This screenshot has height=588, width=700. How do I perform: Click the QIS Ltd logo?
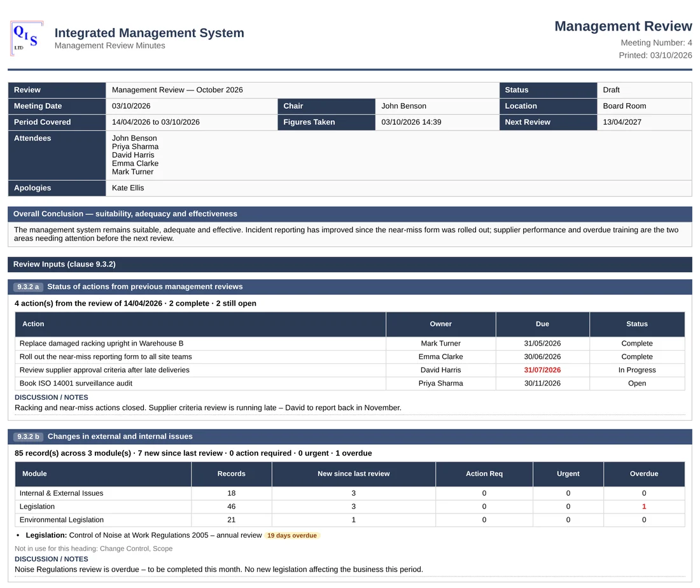pos(27,38)
